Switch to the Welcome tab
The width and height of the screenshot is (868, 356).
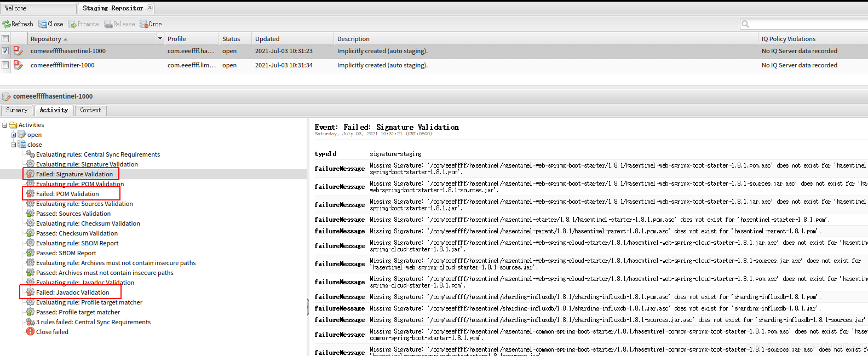click(x=38, y=8)
